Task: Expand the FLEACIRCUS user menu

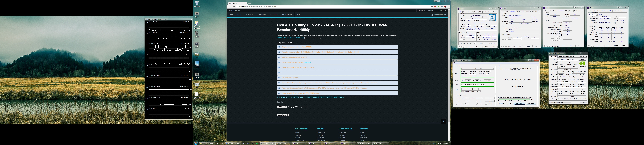Action: point(439,15)
